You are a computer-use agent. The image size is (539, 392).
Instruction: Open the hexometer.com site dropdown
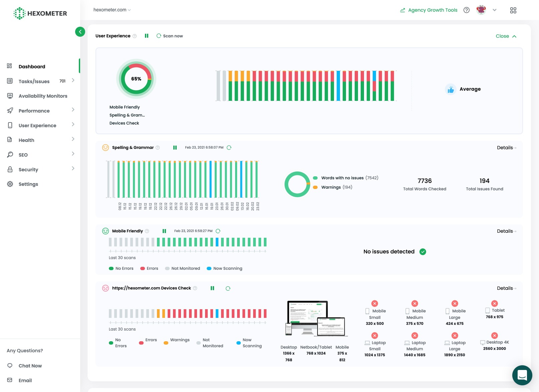pyautogui.click(x=112, y=10)
